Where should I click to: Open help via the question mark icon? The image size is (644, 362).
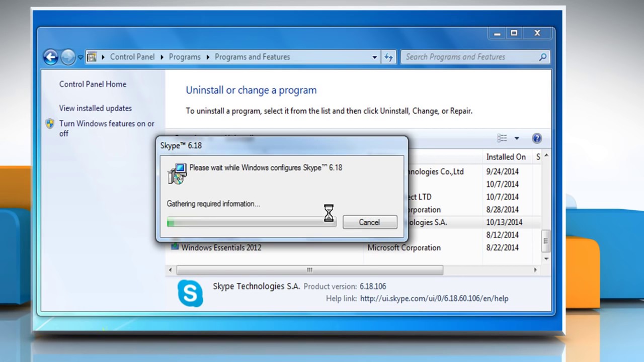[x=537, y=138]
